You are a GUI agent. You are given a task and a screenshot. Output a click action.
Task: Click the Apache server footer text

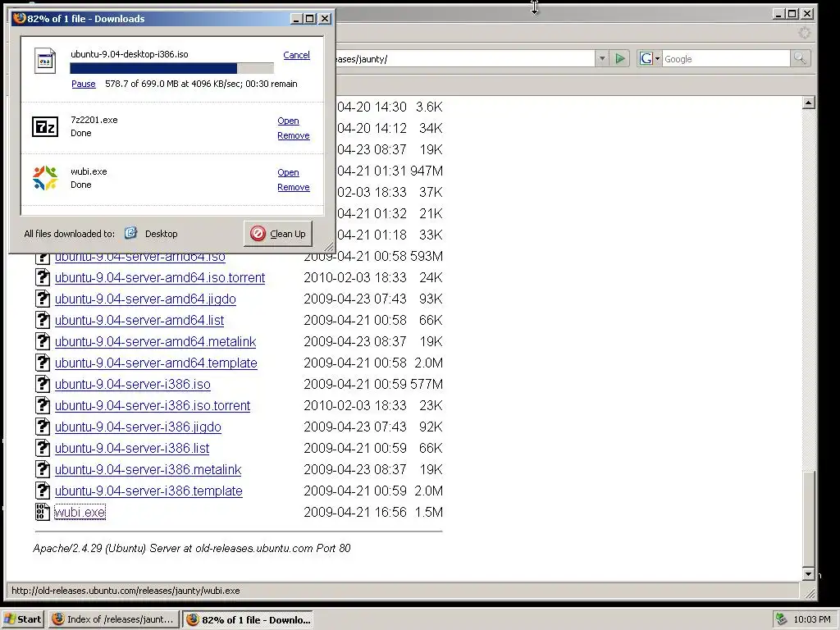point(192,548)
